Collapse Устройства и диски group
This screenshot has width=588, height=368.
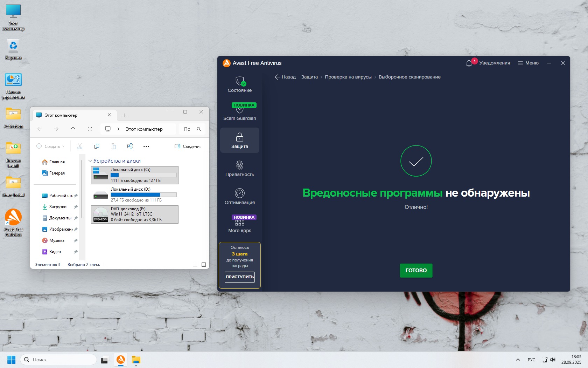pos(90,161)
